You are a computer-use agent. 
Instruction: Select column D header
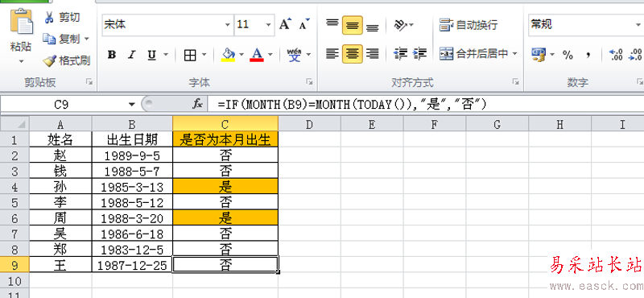pos(309,124)
